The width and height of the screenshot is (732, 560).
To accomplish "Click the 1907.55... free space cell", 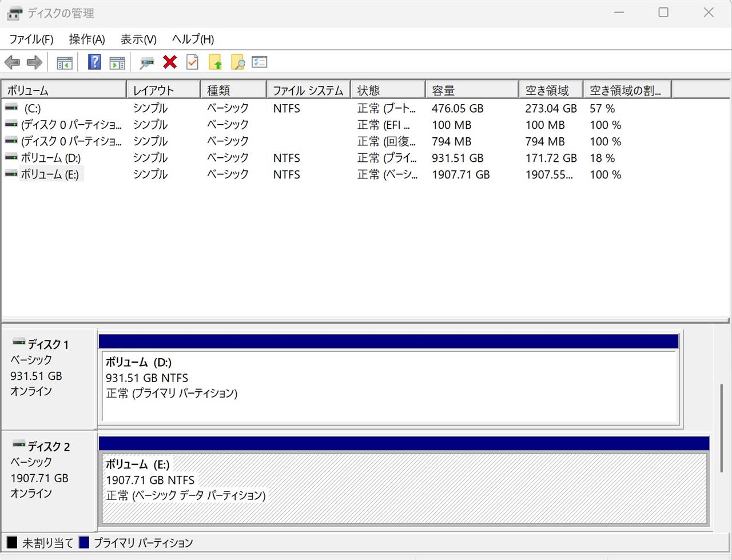I will click(549, 174).
